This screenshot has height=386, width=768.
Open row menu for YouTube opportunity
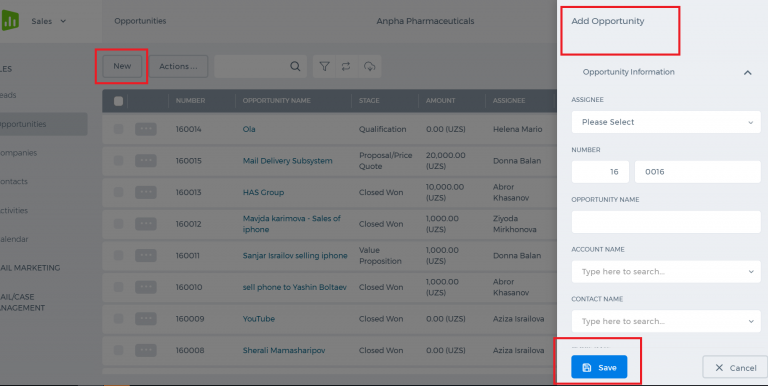146,319
